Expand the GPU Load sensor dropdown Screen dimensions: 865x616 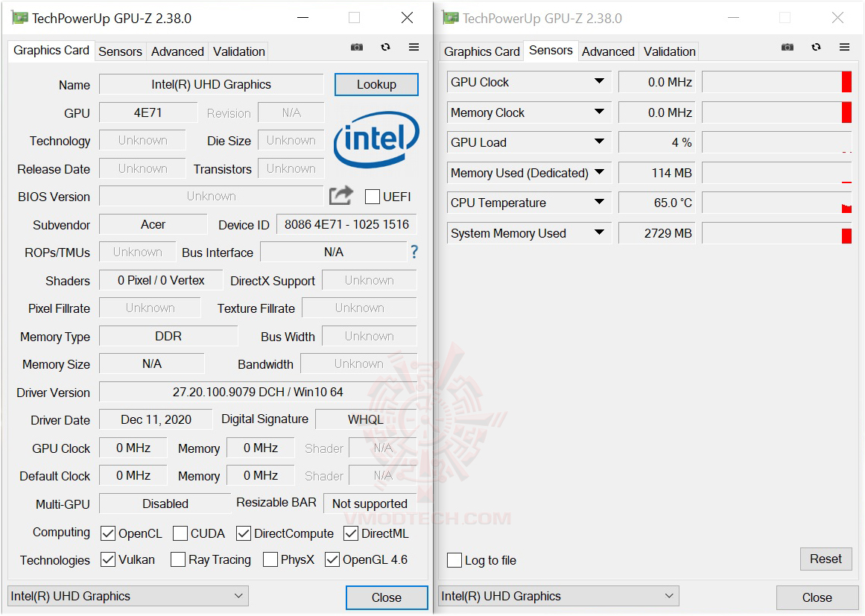(599, 142)
